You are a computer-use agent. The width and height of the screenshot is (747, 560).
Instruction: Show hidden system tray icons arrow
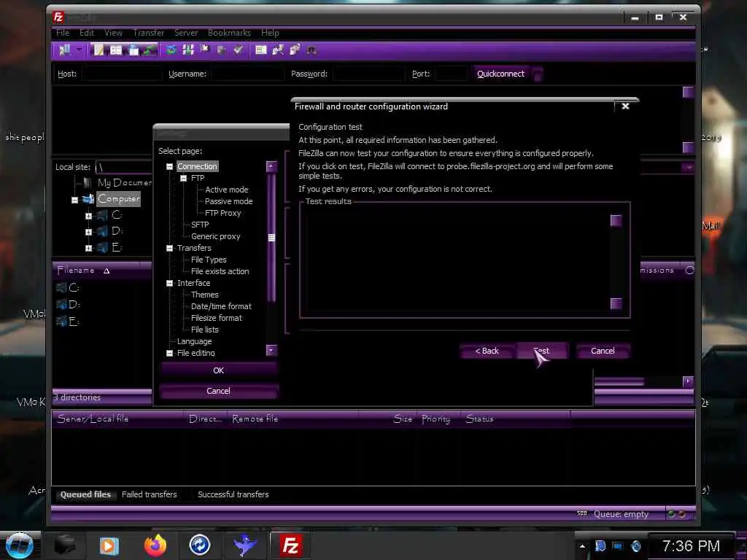click(582, 546)
